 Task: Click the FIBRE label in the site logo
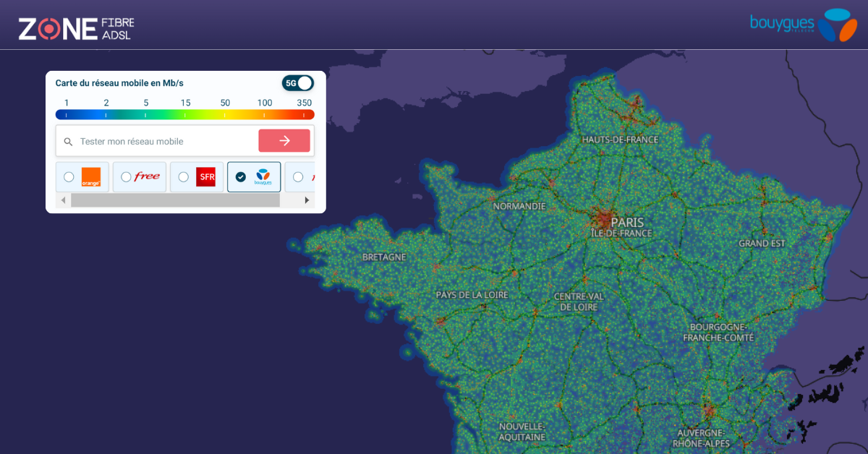[x=116, y=18]
